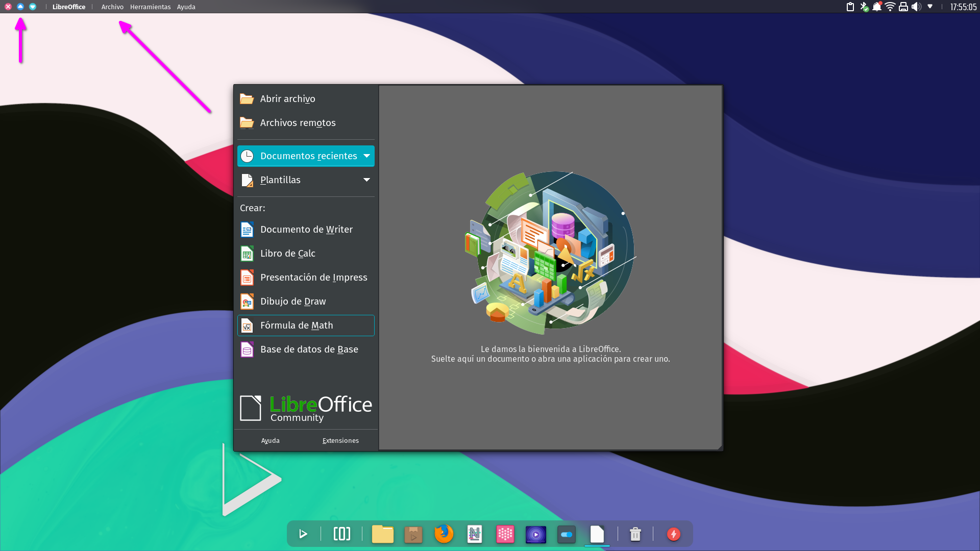Expand the Documentos recientes dropdown arrow
Viewport: 980px width, 551px height.
tap(366, 156)
